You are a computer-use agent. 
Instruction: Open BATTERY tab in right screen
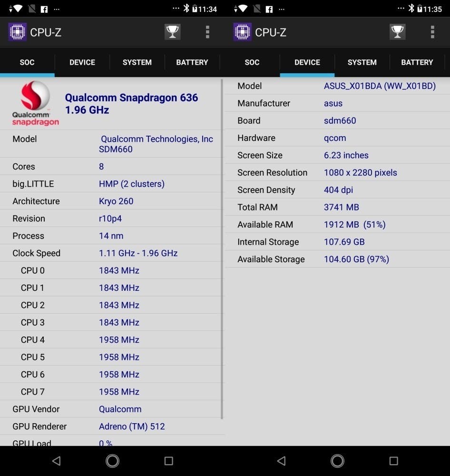(x=417, y=62)
